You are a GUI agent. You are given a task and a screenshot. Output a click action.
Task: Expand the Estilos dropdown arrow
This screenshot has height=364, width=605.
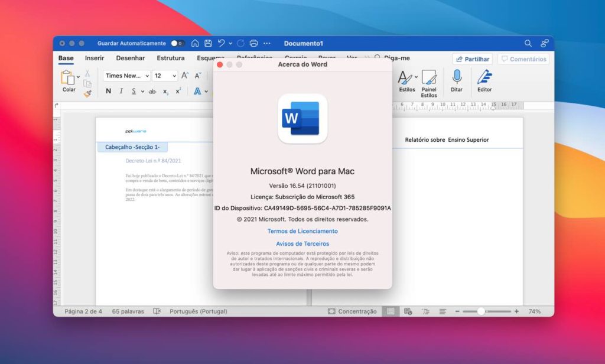click(x=417, y=77)
